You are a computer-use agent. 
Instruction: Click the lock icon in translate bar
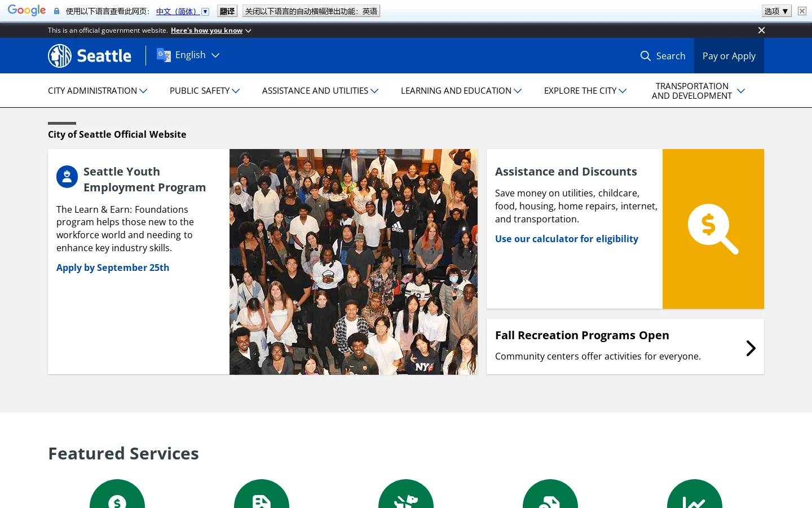coord(56,11)
